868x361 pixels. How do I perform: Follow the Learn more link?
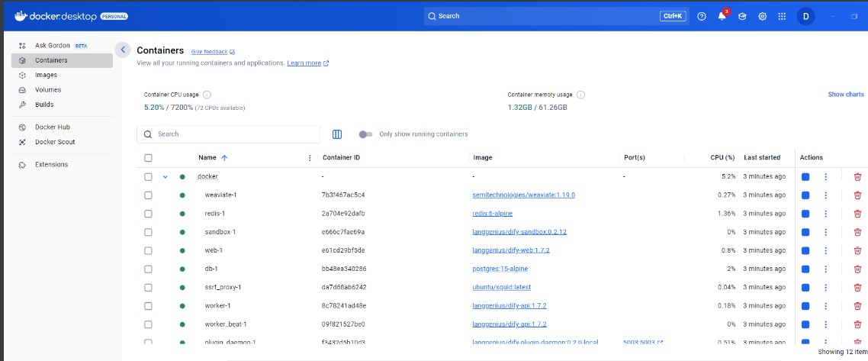coord(308,63)
